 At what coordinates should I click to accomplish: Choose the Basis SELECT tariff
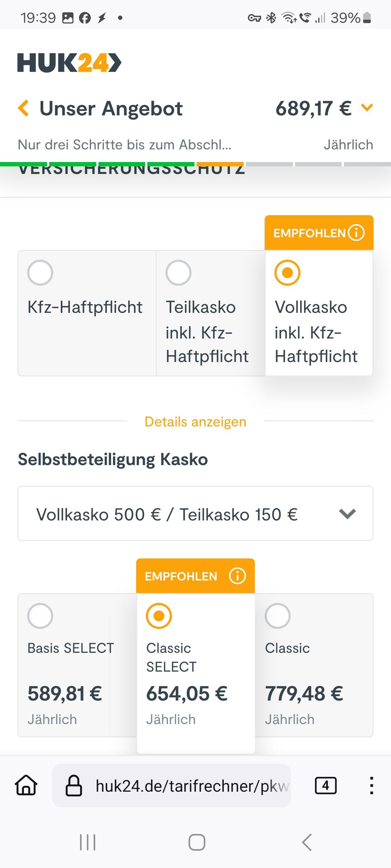pos(40,616)
